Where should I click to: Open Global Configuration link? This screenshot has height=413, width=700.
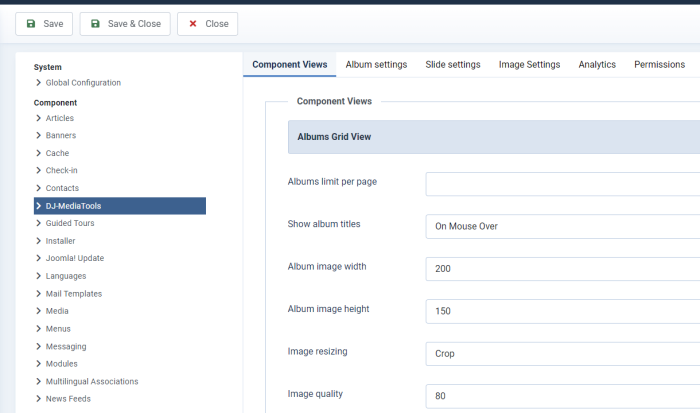point(83,83)
